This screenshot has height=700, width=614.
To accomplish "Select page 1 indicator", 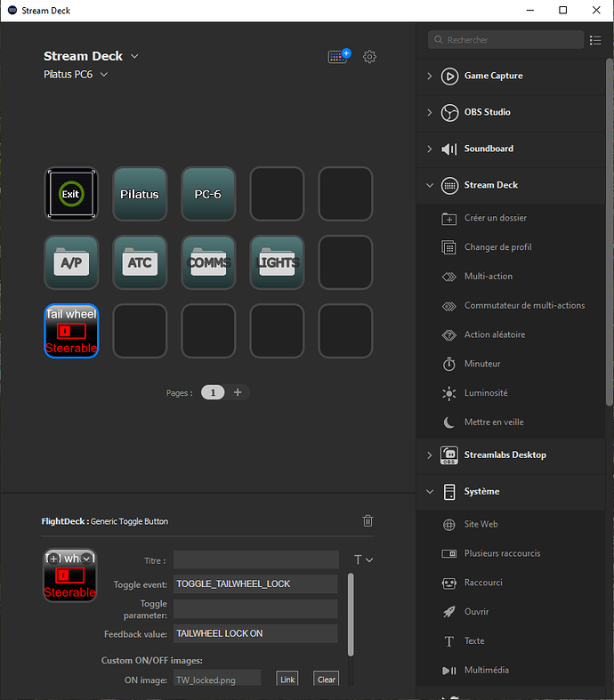I will pos(213,392).
